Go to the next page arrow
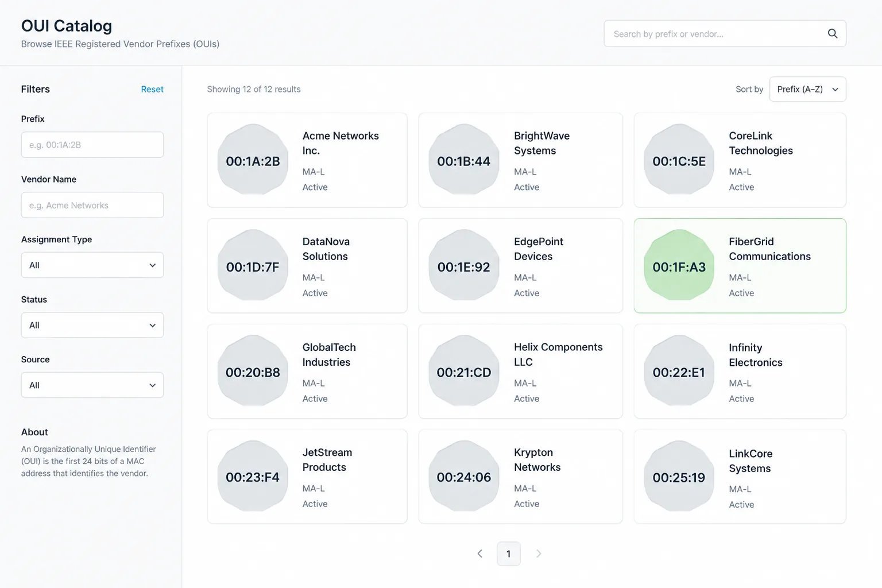Screen dimensions: 882x588 pyautogui.click(x=538, y=554)
